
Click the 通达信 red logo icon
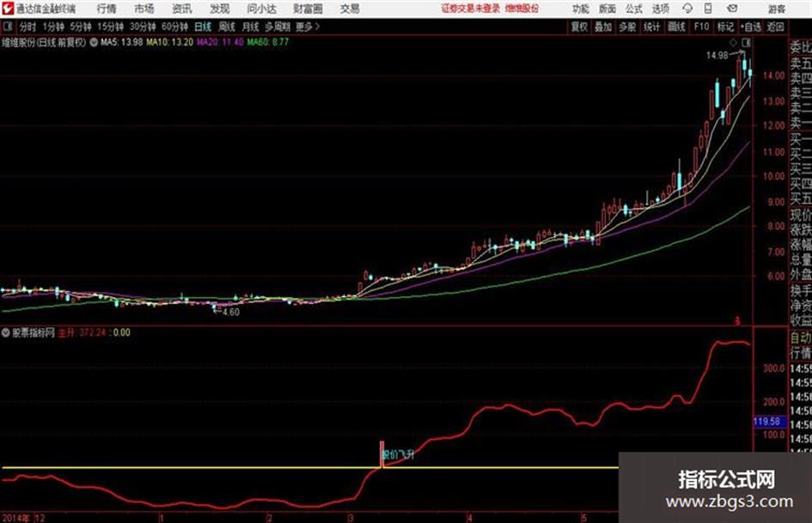(x=7, y=9)
